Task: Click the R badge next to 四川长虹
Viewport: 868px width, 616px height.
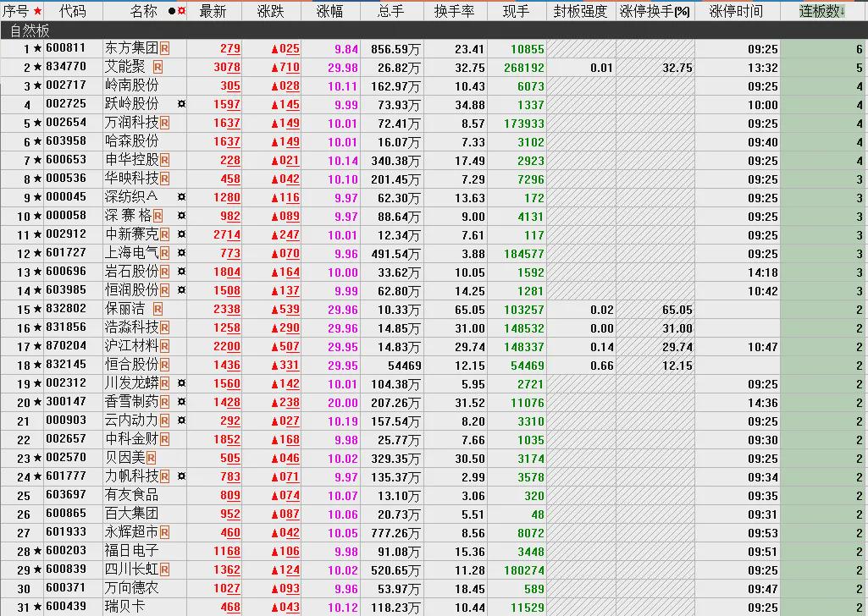Action: pyautogui.click(x=164, y=570)
